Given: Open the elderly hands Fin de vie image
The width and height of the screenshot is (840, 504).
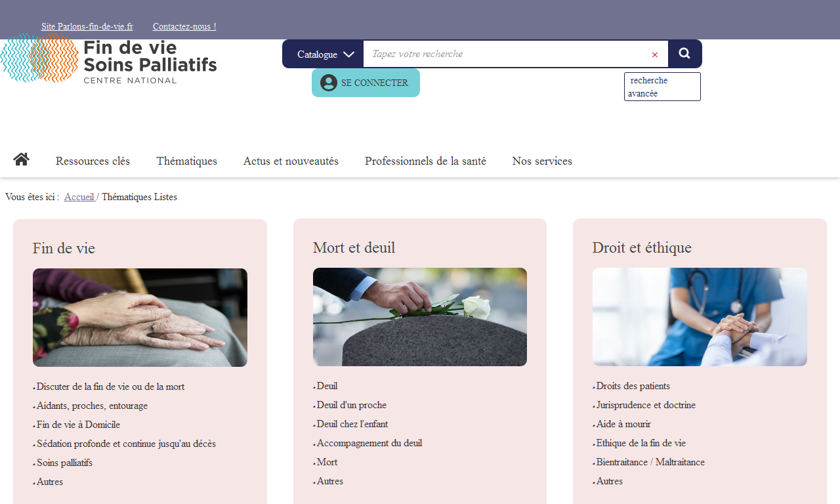Looking at the screenshot, I should 140,318.
